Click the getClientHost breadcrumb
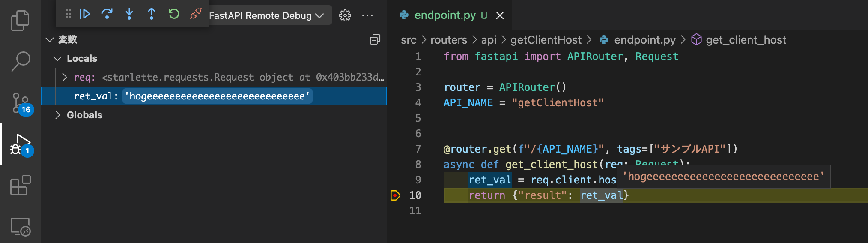This screenshot has height=243, width=868. pos(546,40)
